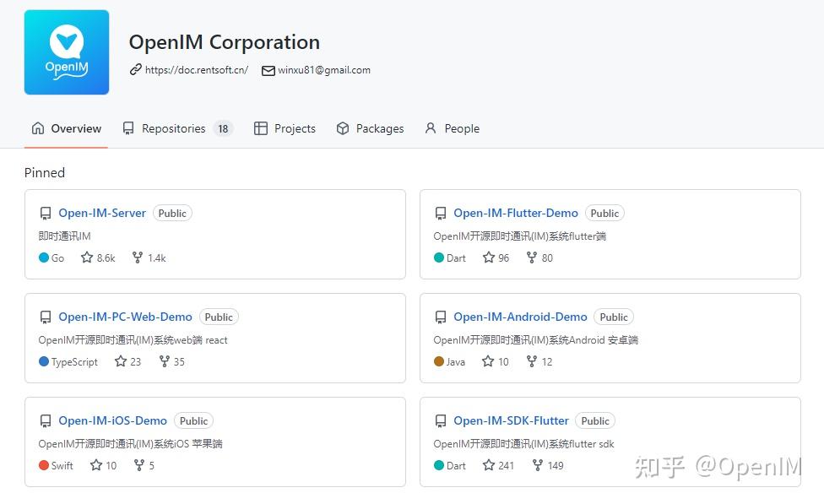
Task: Click the People icon
Action: click(x=431, y=128)
